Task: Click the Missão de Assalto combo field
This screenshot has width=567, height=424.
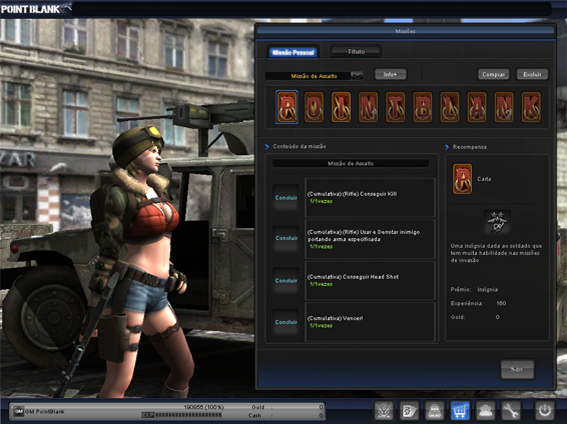Action: click(308, 76)
